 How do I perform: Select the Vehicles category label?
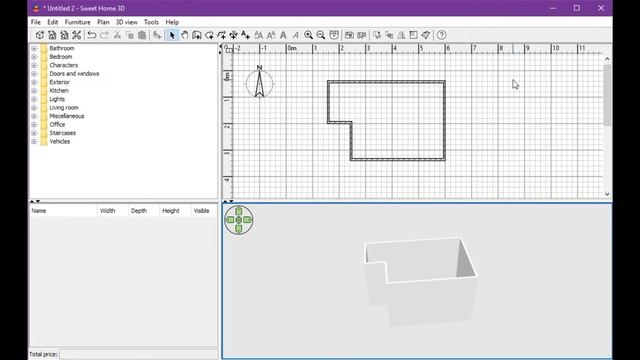[60, 142]
